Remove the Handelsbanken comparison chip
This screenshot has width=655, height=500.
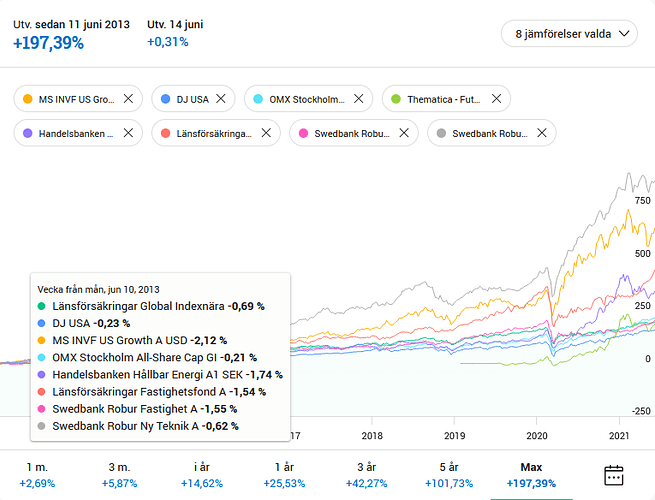point(128,133)
